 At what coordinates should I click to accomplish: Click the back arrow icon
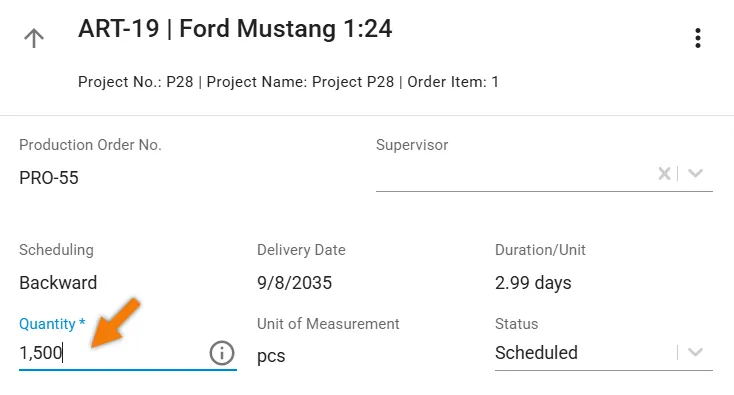[34, 38]
